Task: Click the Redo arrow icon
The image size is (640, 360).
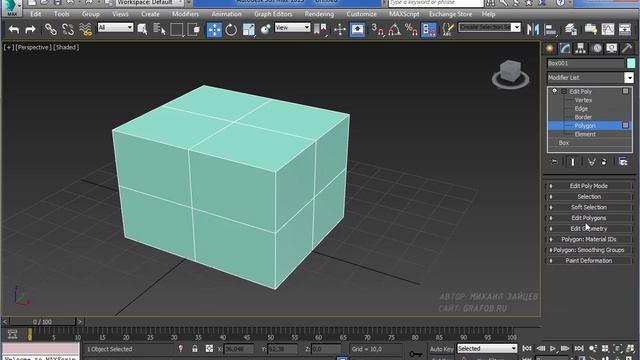Action: coord(30,29)
